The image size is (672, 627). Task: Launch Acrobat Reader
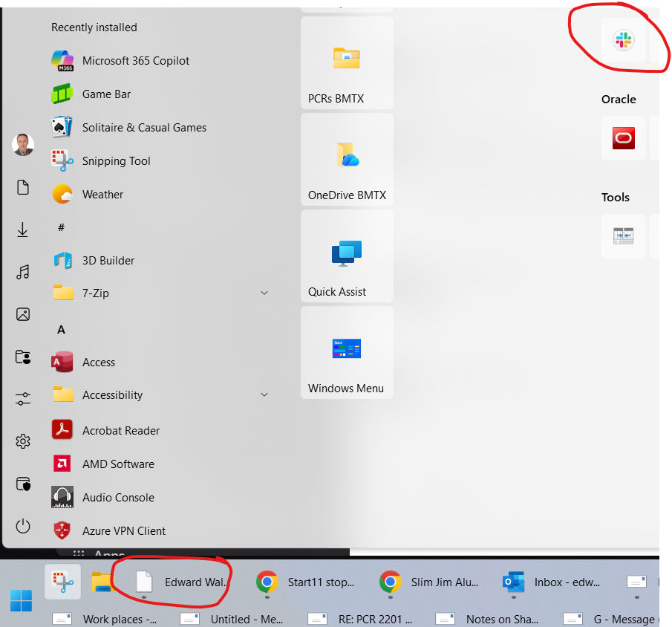coord(120,431)
